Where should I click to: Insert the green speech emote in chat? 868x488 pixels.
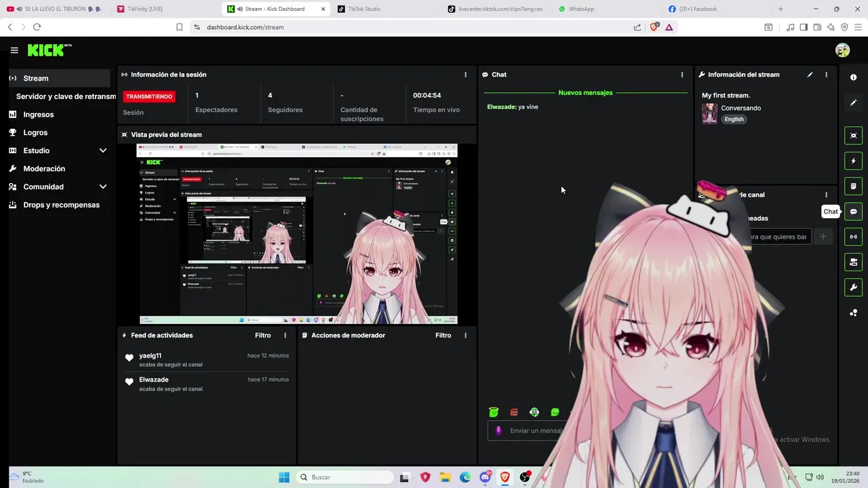pyautogui.click(x=555, y=412)
